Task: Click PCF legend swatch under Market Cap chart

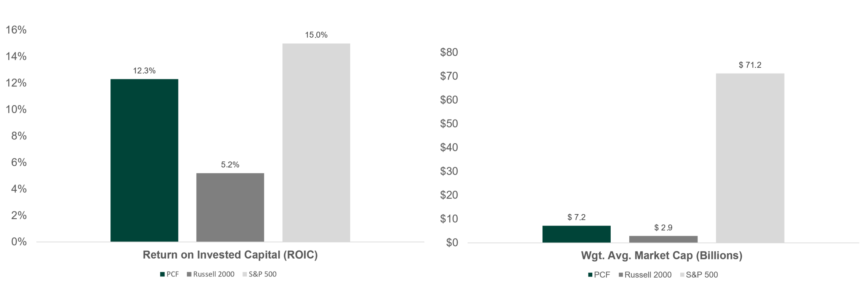Action: 590,275
